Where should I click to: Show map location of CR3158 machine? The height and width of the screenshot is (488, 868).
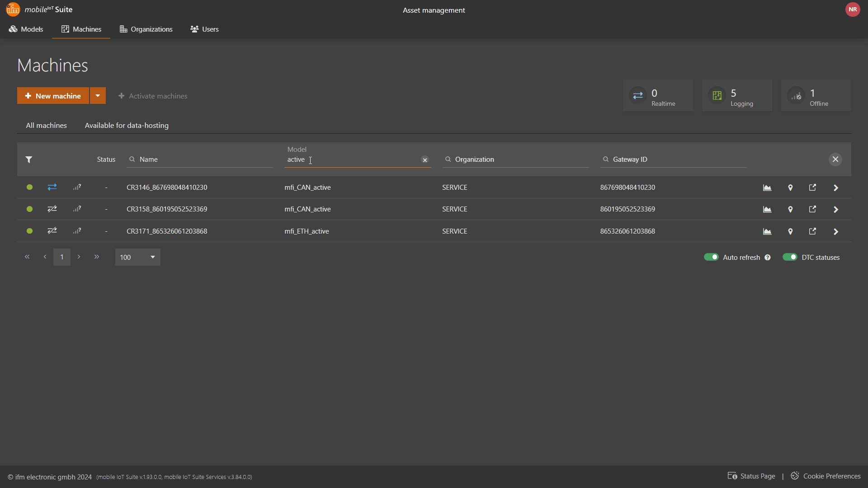[x=790, y=209]
